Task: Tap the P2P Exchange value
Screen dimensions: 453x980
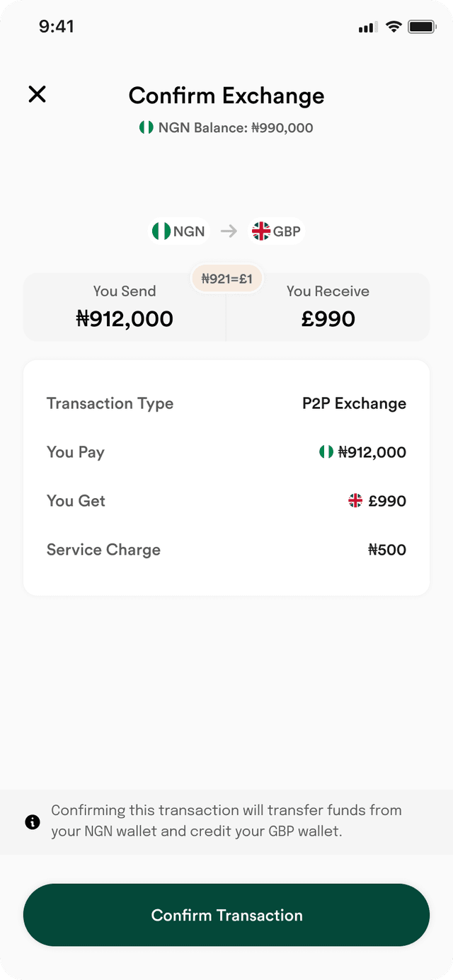Action: pyautogui.click(x=355, y=403)
